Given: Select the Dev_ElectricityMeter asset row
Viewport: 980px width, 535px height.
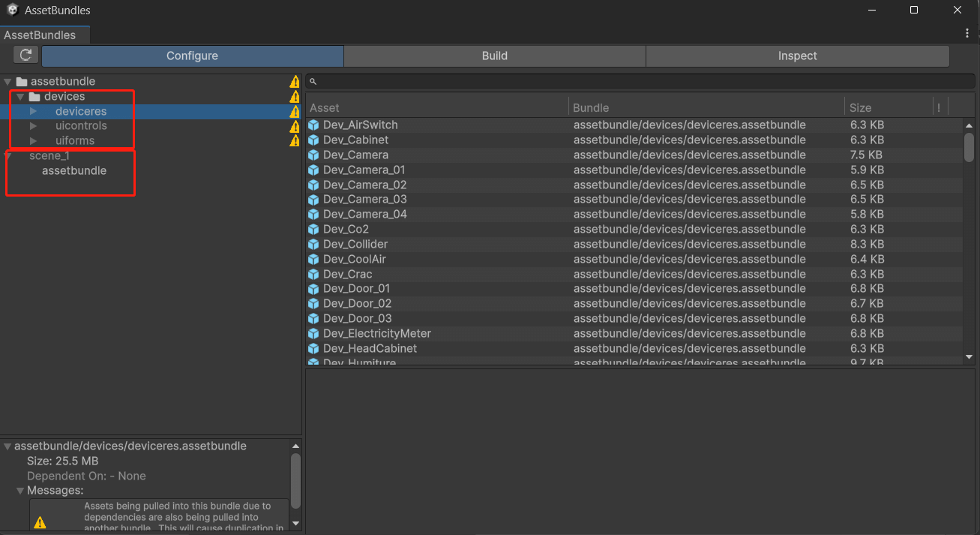Looking at the screenshot, I should coord(377,333).
